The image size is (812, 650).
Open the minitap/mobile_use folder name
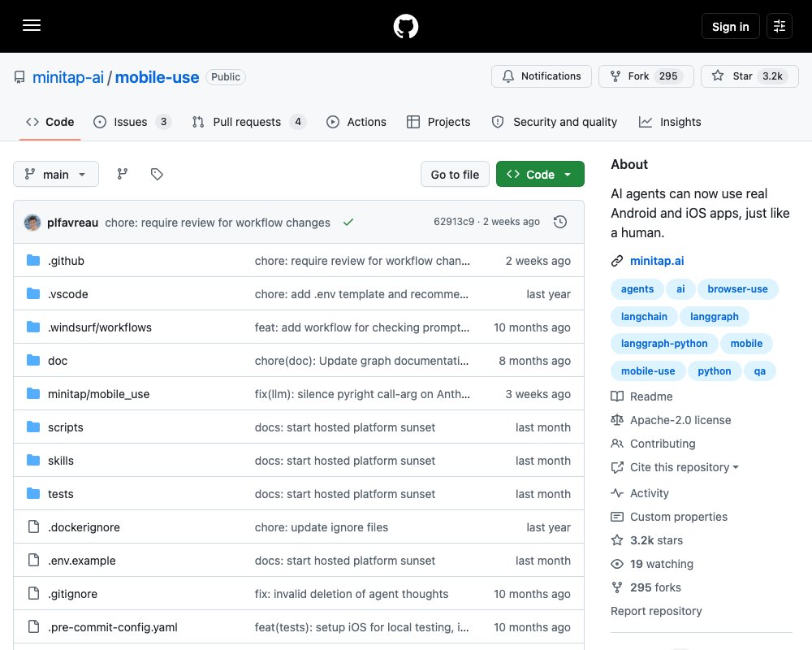(x=98, y=394)
